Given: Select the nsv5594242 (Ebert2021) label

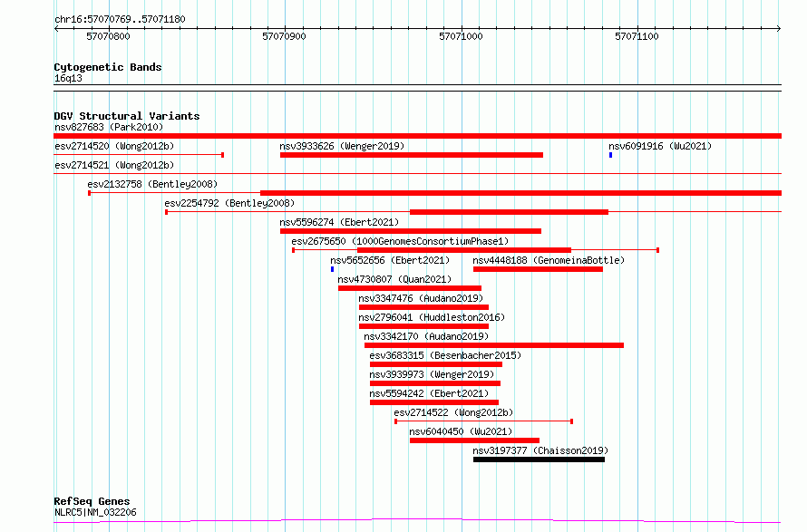Looking at the screenshot, I should pyautogui.click(x=429, y=393).
